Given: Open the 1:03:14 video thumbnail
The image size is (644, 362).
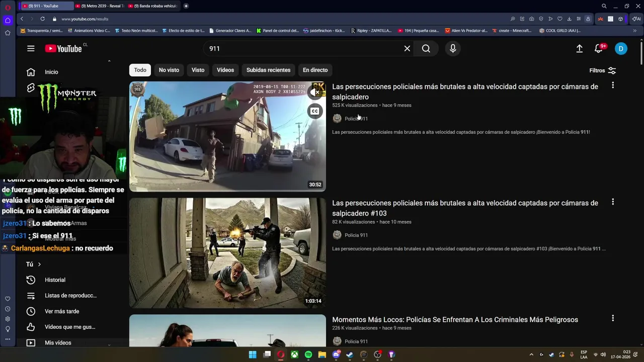Looking at the screenshot, I should (x=227, y=253).
